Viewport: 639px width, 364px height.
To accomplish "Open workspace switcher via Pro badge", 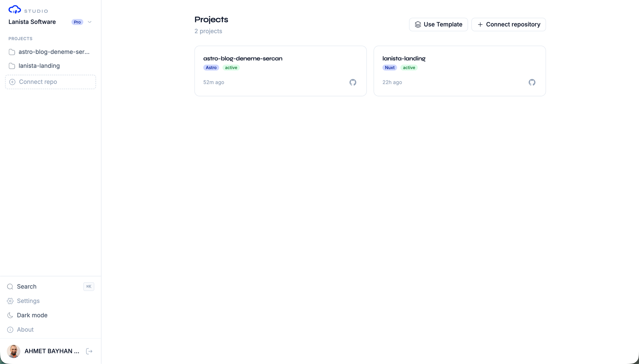I will 77,22.
